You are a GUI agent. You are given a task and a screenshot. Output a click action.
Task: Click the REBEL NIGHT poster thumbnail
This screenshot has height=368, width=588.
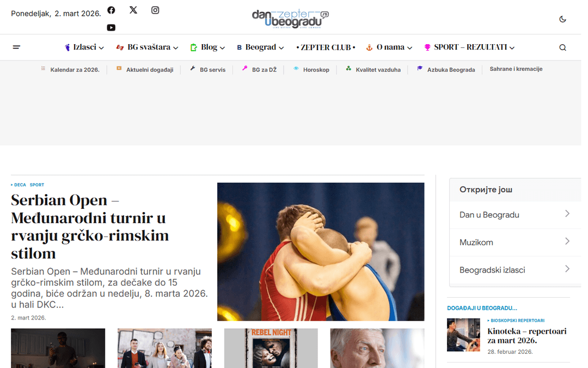click(x=271, y=348)
